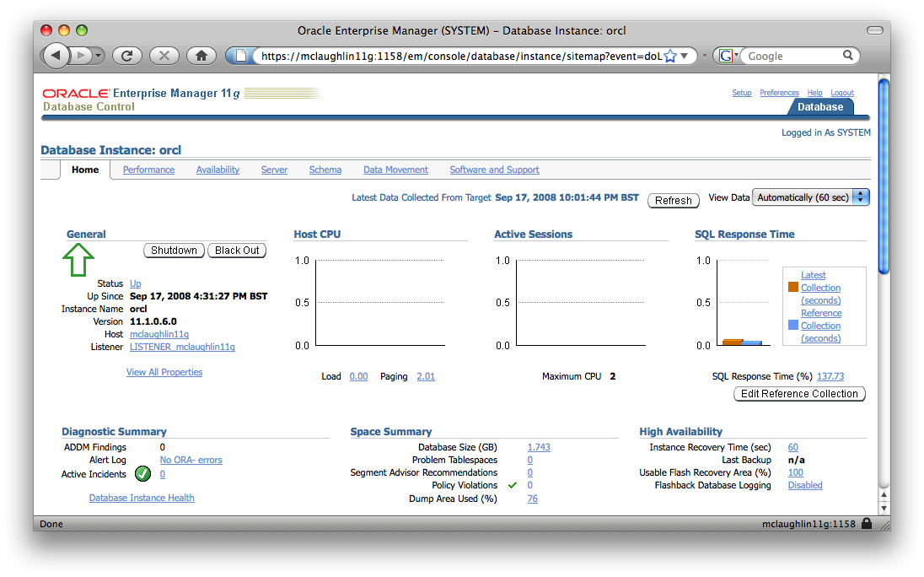Click the Last Backup n/a value
The width and height of the screenshot is (924, 577).
pyautogui.click(x=796, y=460)
